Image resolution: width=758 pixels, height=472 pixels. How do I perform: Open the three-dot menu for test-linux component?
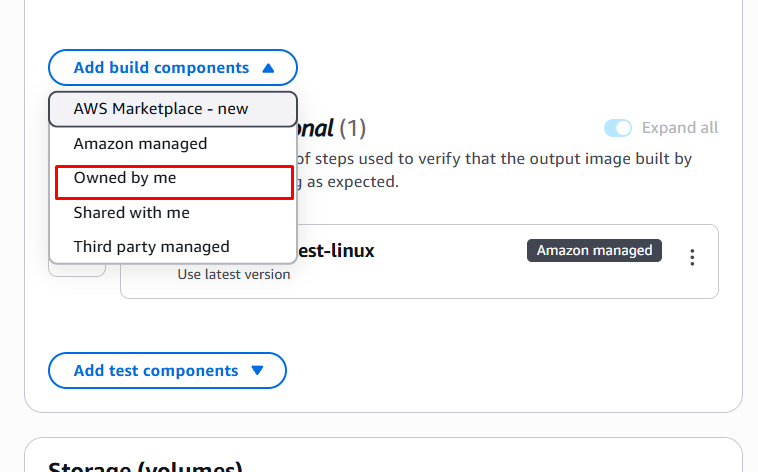pyautogui.click(x=692, y=257)
